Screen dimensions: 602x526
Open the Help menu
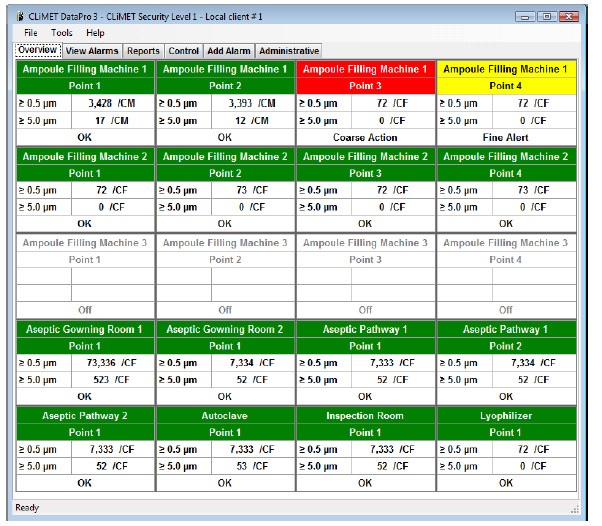click(x=95, y=33)
